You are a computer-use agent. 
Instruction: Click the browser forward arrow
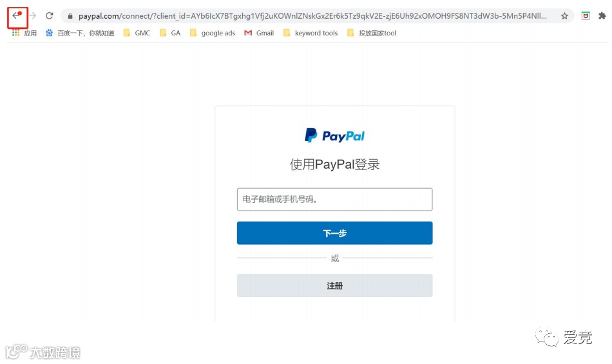click(33, 15)
